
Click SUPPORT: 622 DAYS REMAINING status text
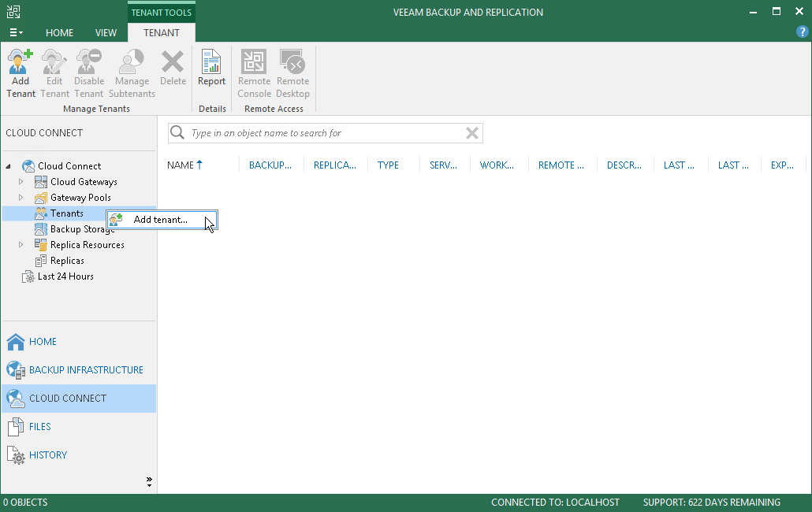click(712, 503)
